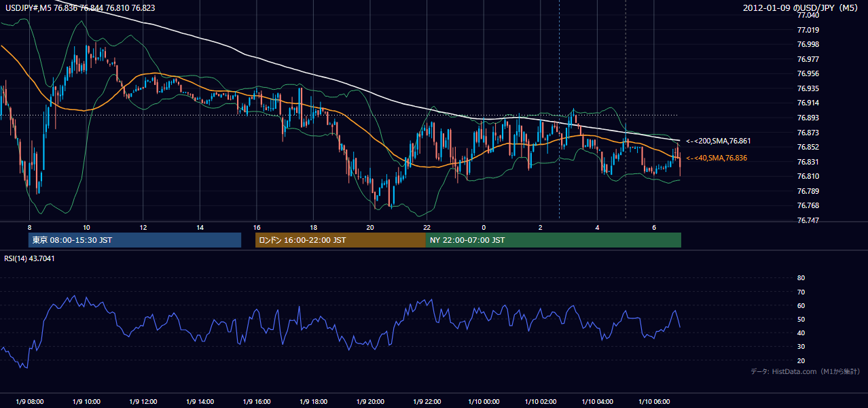
Task: Select the London 16:00-22:00 JST session bar
Action: (340, 240)
